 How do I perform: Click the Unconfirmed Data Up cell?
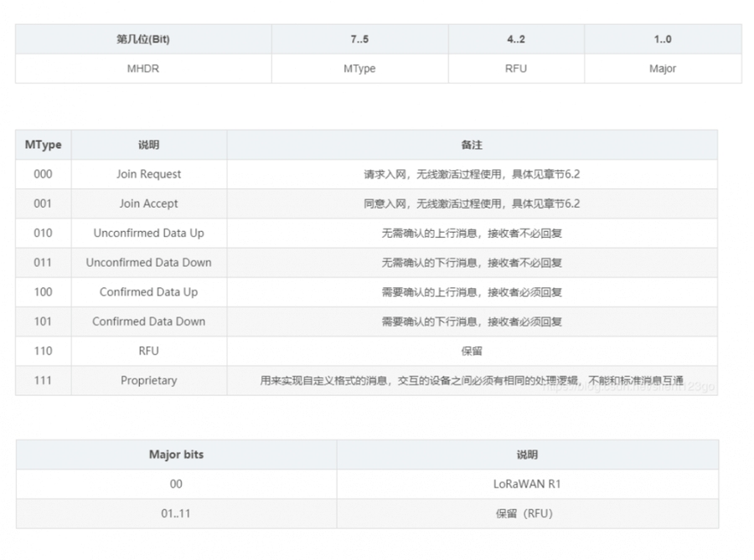pos(148,233)
